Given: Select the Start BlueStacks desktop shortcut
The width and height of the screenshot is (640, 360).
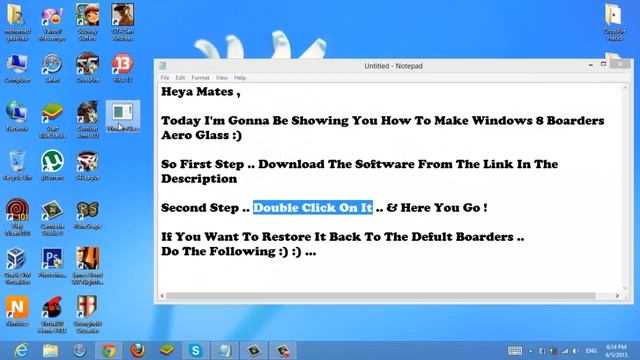Looking at the screenshot, I should [52, 120].
